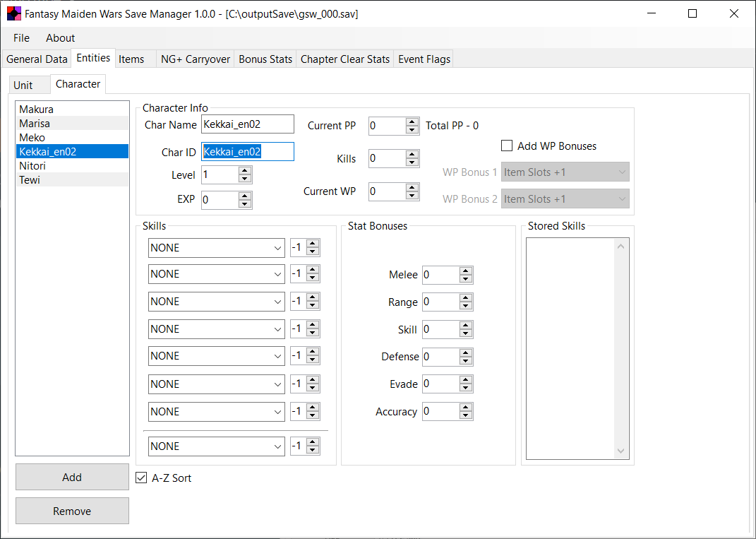The image size is (756, 539).
Task: Click the Char Name input field
Action: tap(247, 124)
